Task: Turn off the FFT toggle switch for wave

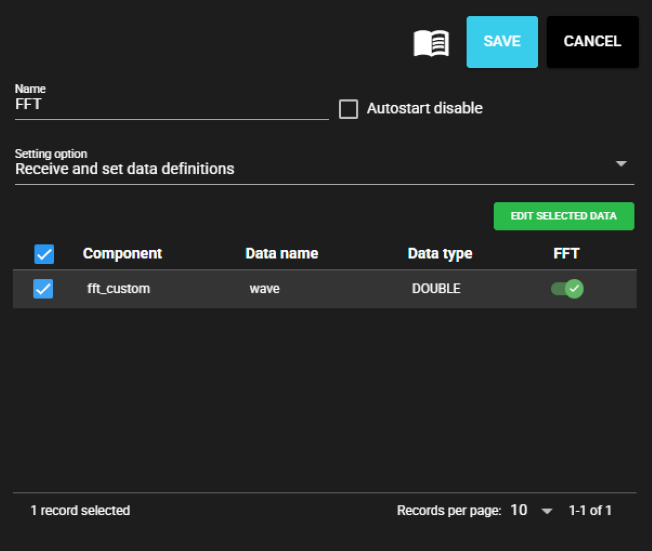Action: [567, 289]
